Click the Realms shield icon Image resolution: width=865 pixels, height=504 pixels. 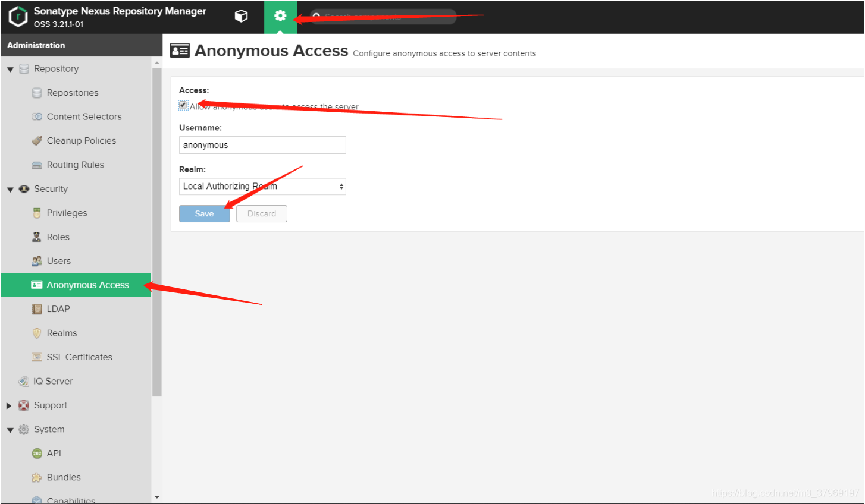[x=37, y=333]
